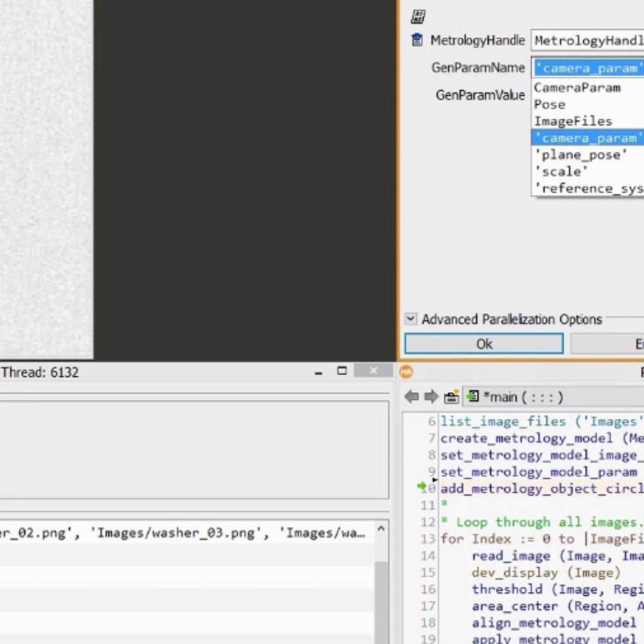Viewport: 644px width, 644px height.
Task: Select the 'for Index := 0 to' line
Action: point(542,539)
